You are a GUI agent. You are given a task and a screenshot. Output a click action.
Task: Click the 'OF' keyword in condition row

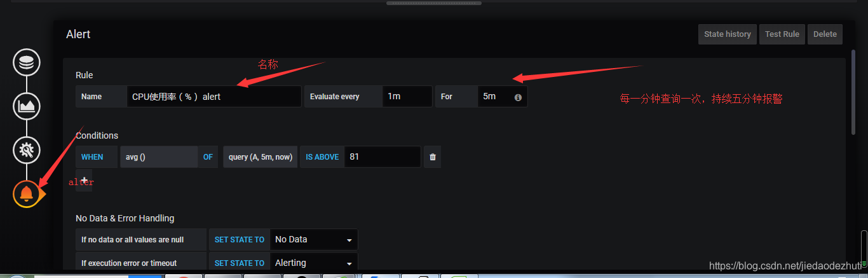[208, 157]
